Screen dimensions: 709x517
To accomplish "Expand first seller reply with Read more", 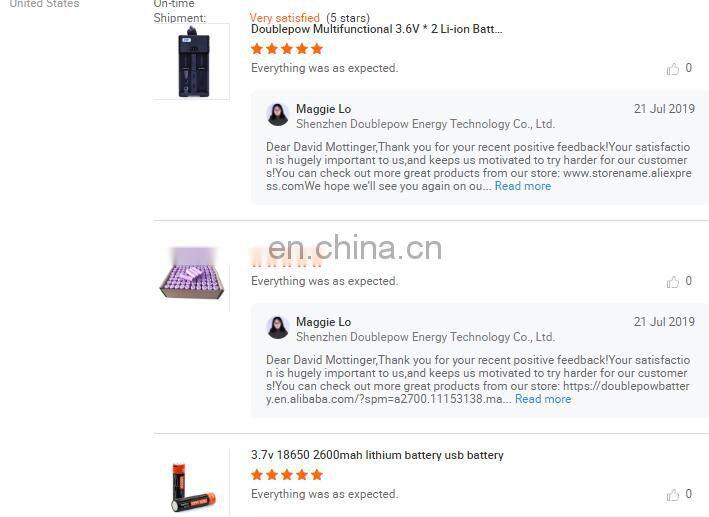I will pyautogui.click(x=523, y=186).
